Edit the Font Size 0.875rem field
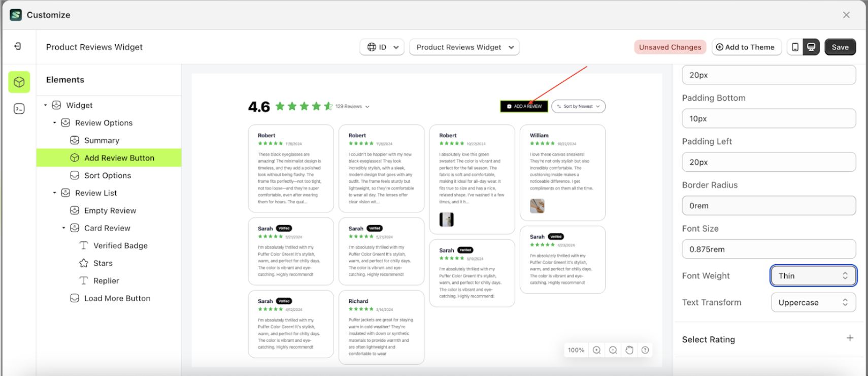Screen dimensions: 868x376 tap(769, 249)
